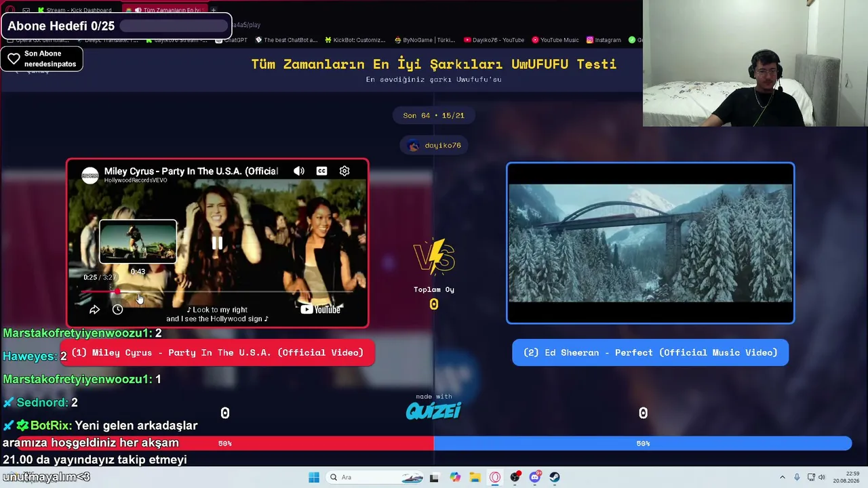The height and width of the screenshot is (488, 868).
Task: Click the page title 'Tüm Zamanların En İyi Şarkıları'
Action: [434, 64]
